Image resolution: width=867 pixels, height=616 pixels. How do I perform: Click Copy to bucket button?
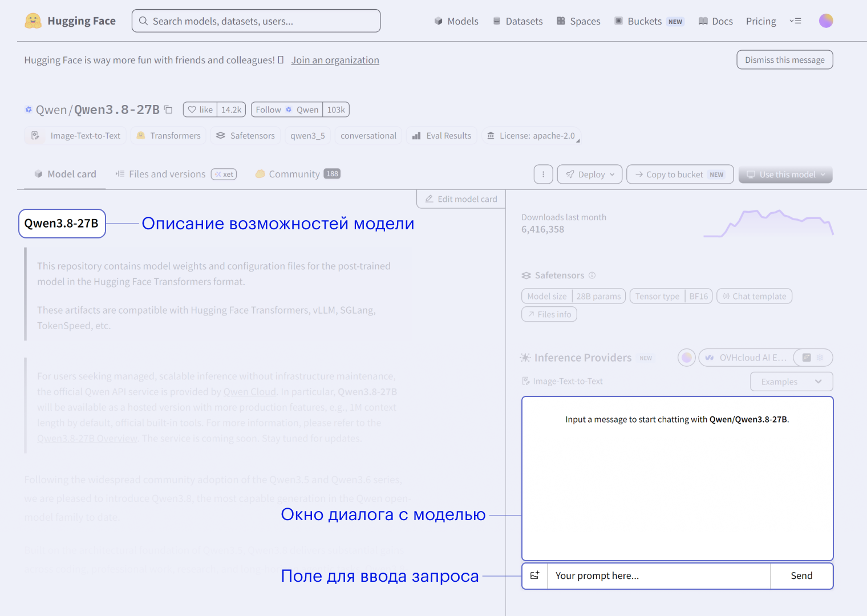[x=680, y=175]
